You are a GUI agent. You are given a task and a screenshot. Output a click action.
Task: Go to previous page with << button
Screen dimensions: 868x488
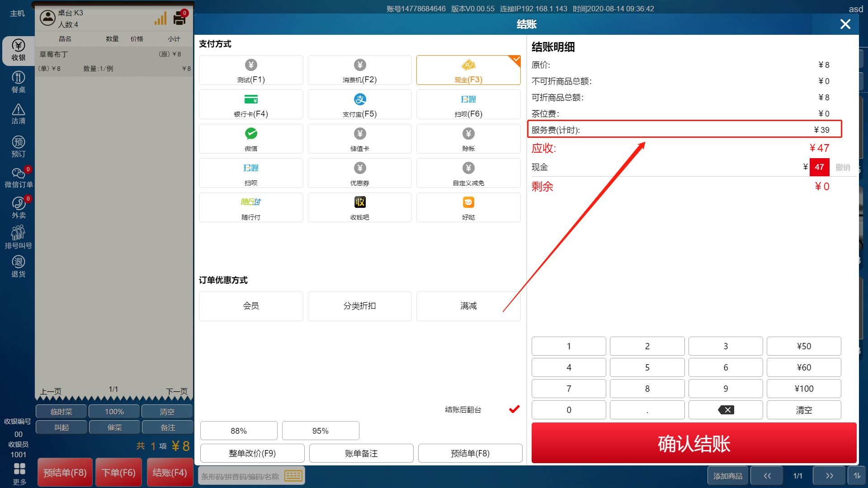[767, 475]
